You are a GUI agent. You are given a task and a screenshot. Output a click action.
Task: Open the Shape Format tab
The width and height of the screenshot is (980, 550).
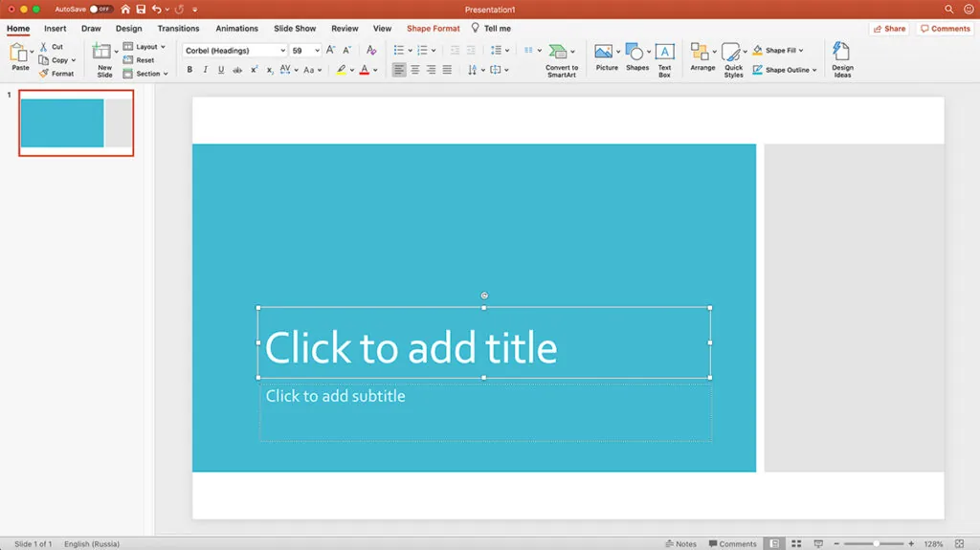pos(434,29)
